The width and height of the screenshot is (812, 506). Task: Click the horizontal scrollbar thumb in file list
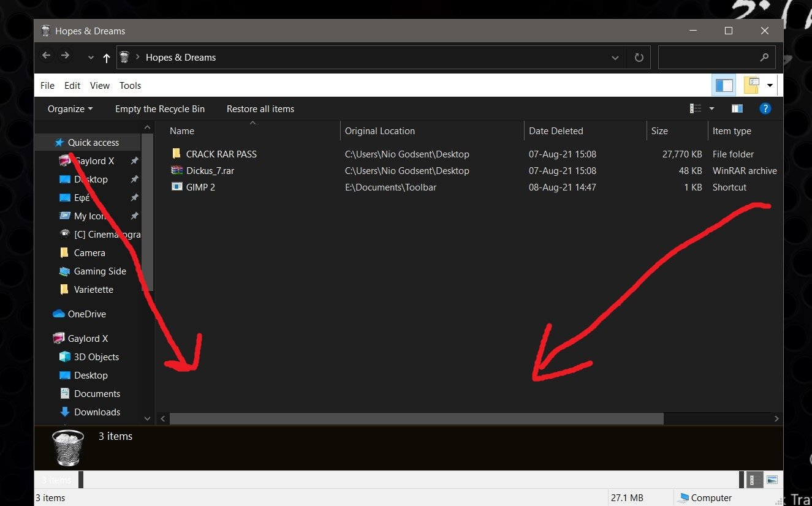pos(416,418)
